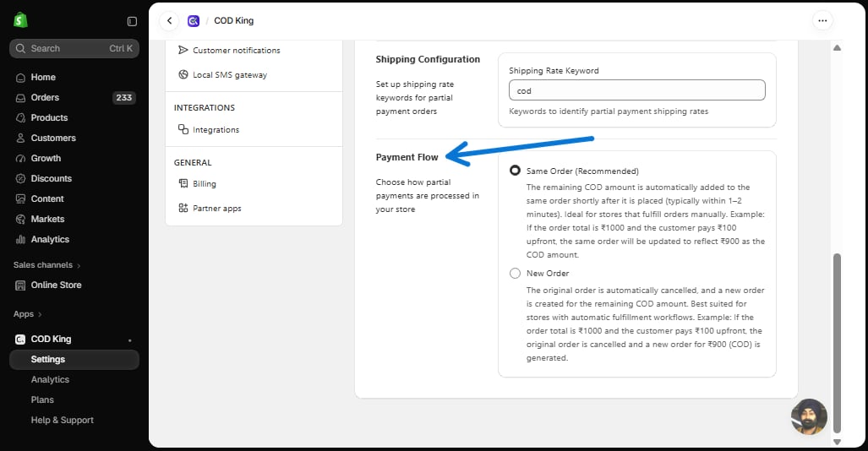Click the Orders inbox icon
Image resolution: width=868 pixels, height=451 pixels.
(20, 98)
